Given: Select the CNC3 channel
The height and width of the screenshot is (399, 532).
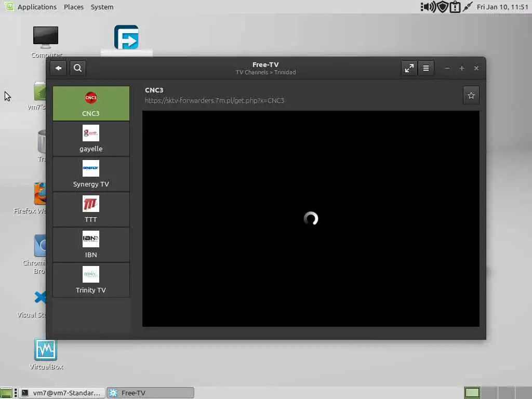Looking at the screenshot, I should coord(91,103).
